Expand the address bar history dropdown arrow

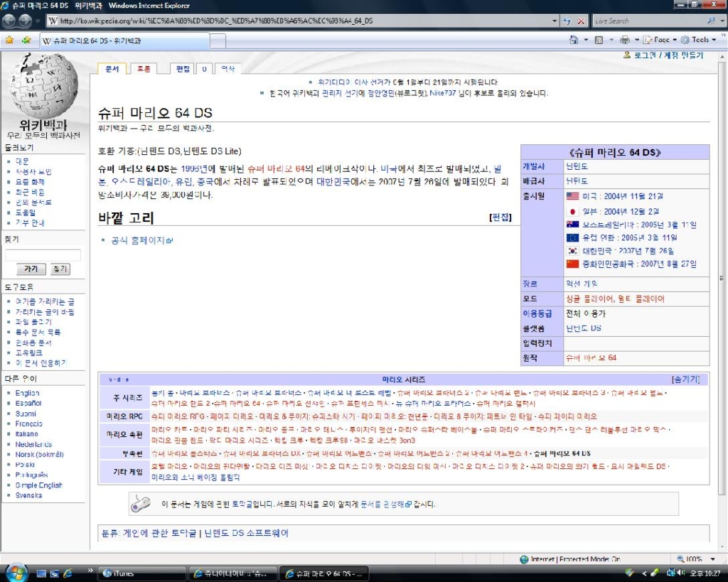pyautogui.click(x=555, y=21)
